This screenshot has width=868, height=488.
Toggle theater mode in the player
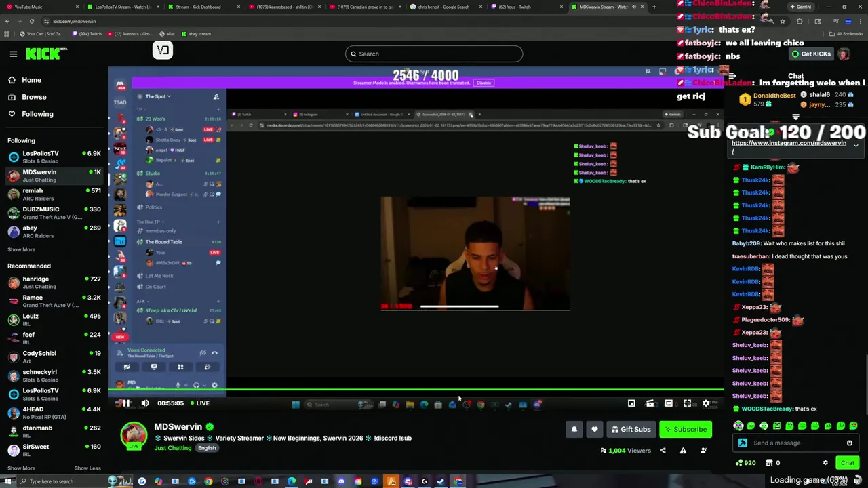(x=669, y=403)
